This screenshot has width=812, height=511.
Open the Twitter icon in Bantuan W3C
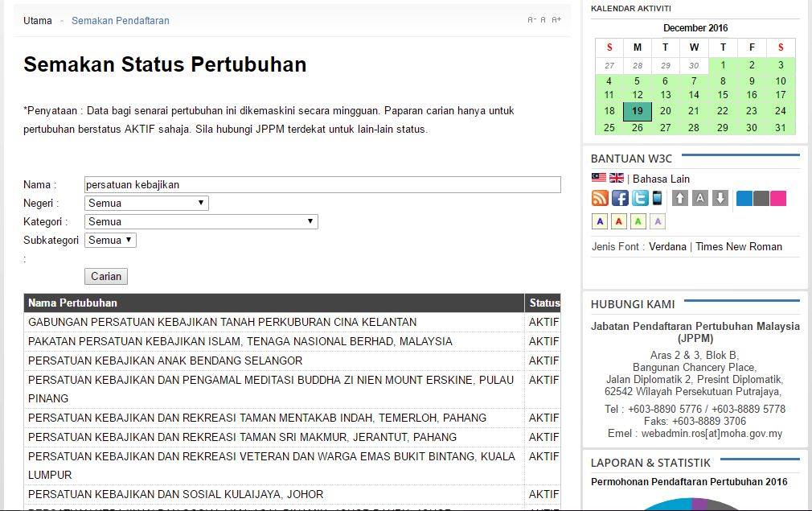click(x=640, y=198)
